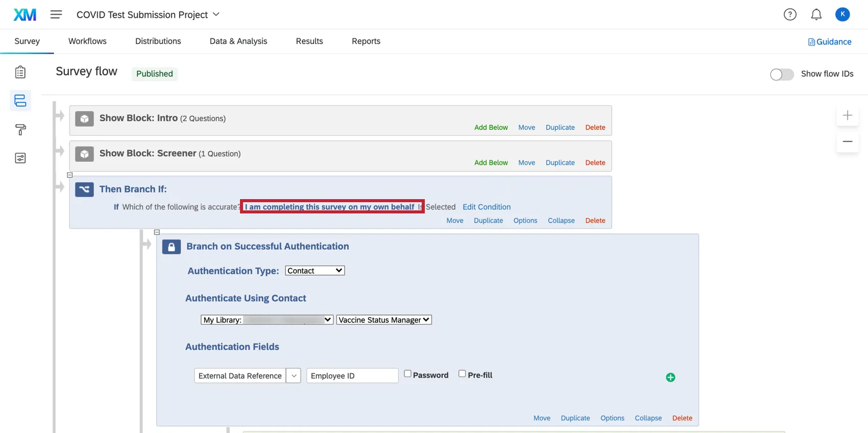Click Collapse on the authenticator
The image size is (868, 433).
coord(648,418)
